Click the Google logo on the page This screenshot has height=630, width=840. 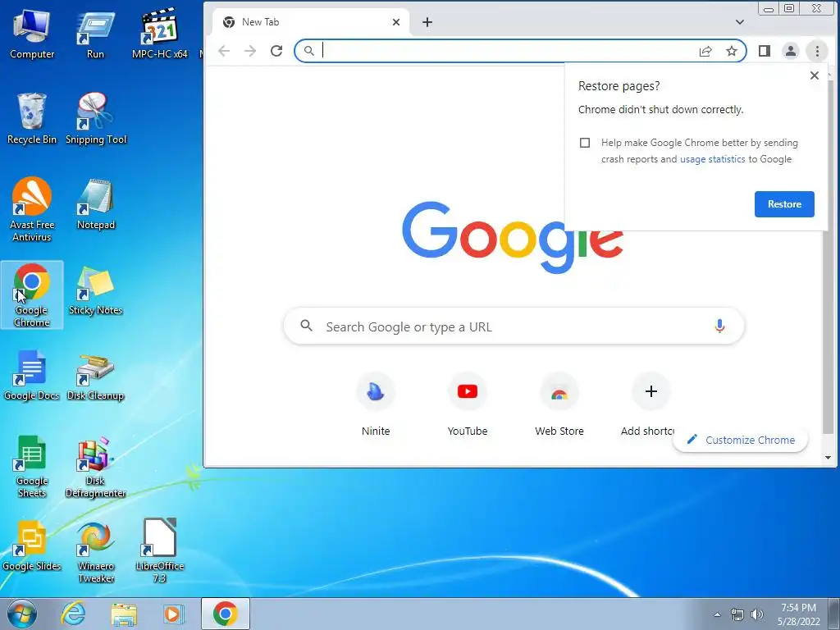[513, 237]
